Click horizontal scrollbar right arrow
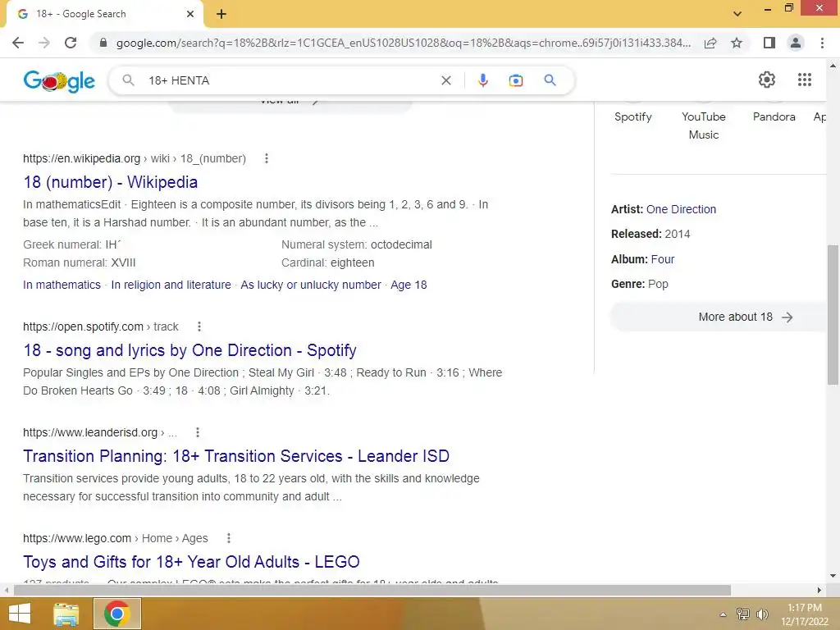The height and width of the screenshot is (630, 840). point(819,591)
